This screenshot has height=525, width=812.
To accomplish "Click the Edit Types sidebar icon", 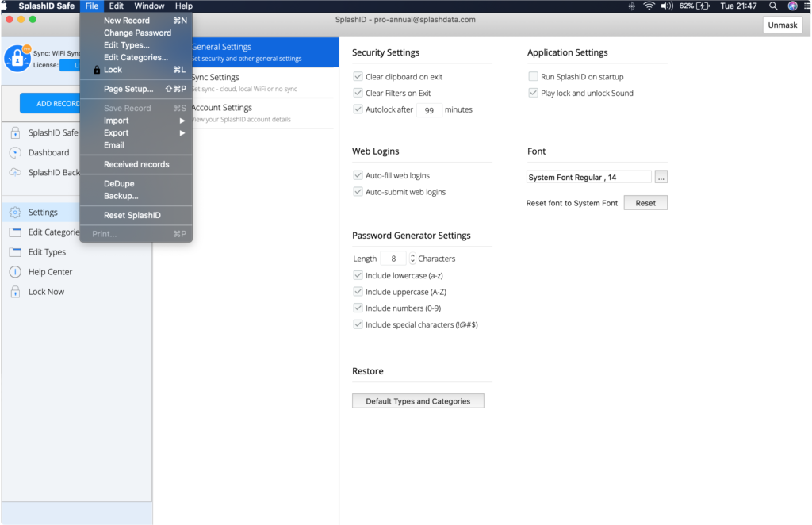I will tap(15, 252).
